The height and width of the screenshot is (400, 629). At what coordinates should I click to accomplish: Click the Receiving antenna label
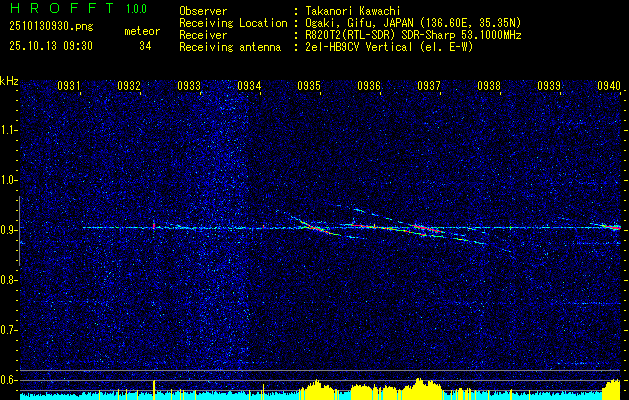[230, 47]
